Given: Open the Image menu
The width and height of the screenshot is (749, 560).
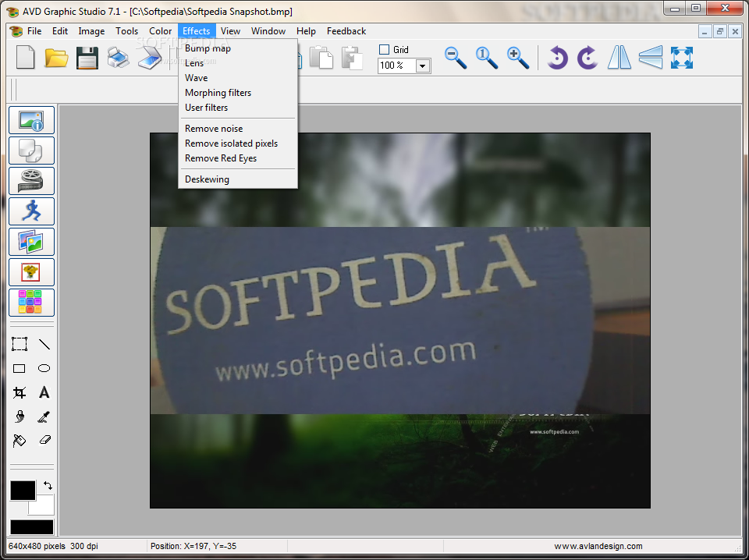Looking at the screenshot, I should coord(91,31).
